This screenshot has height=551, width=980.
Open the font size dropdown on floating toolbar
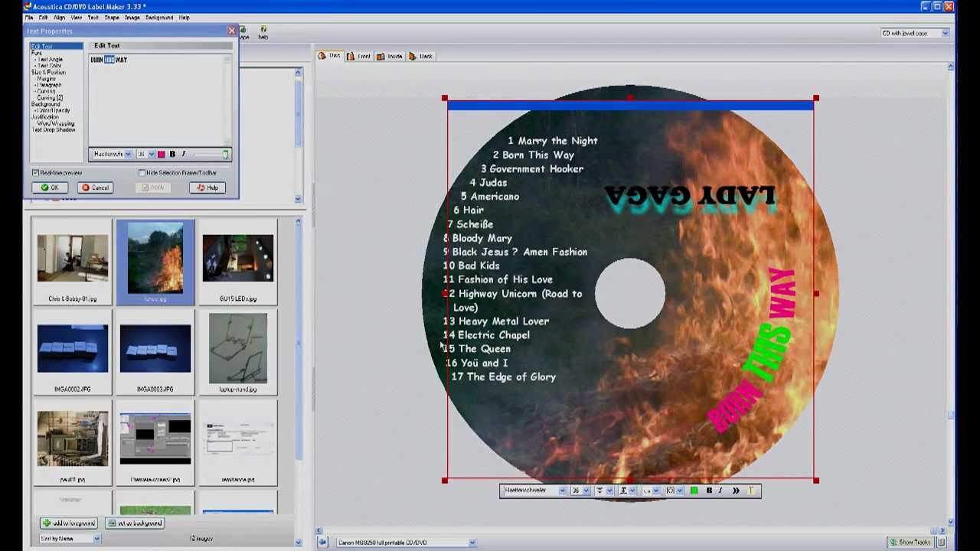pos(586,491)
